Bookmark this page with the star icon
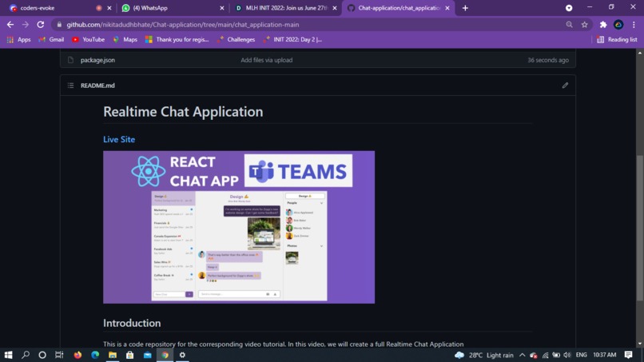The width and height of the screenshot is (644, 362). (584, 25)
